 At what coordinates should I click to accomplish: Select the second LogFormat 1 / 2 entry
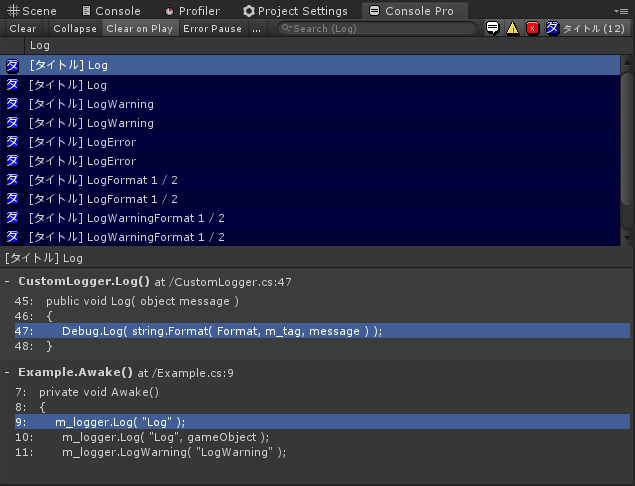click(x=310, y=199)
